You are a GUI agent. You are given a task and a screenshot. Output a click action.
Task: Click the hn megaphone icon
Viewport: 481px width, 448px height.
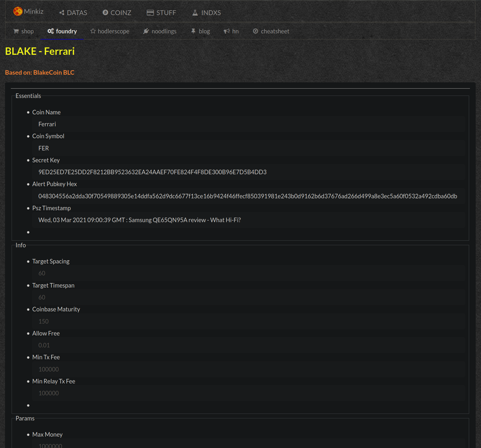click(x=227, y=31)
